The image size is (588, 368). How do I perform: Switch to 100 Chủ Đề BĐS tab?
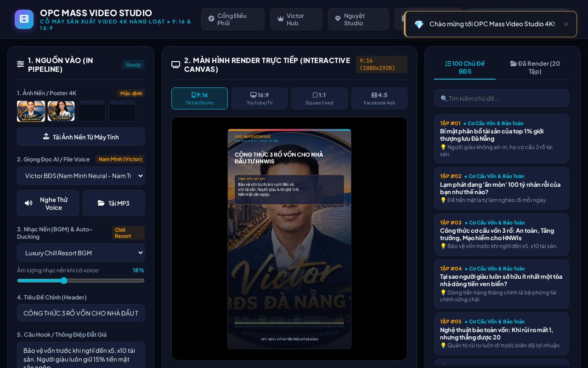[465, 67]
